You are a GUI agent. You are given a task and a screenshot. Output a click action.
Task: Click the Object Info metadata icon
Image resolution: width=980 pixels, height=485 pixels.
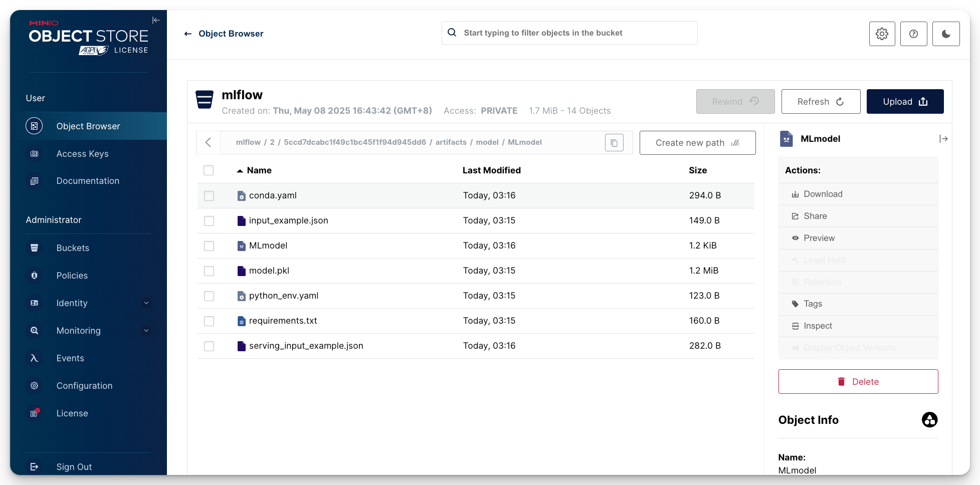point(929,420)
